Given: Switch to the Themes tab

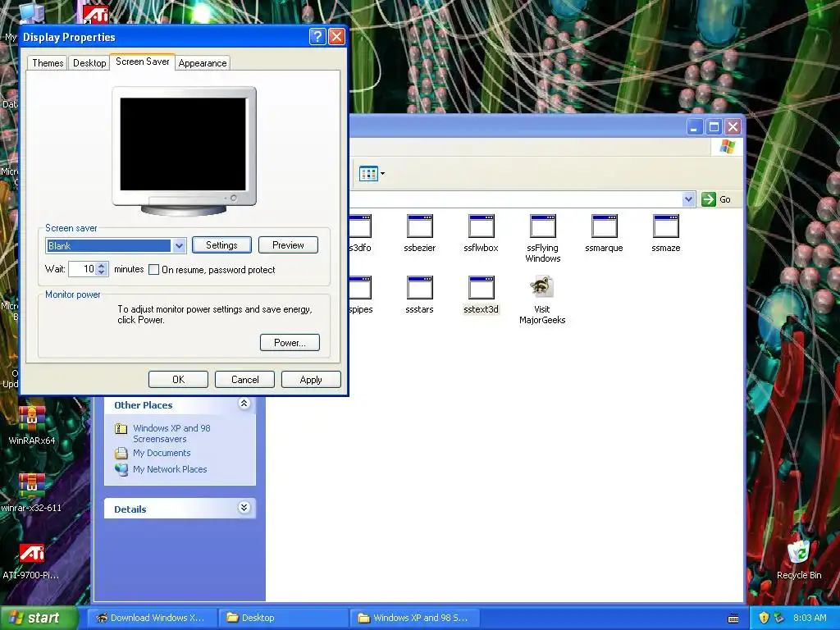Looking at the screenshot, I should coord(48,63).
